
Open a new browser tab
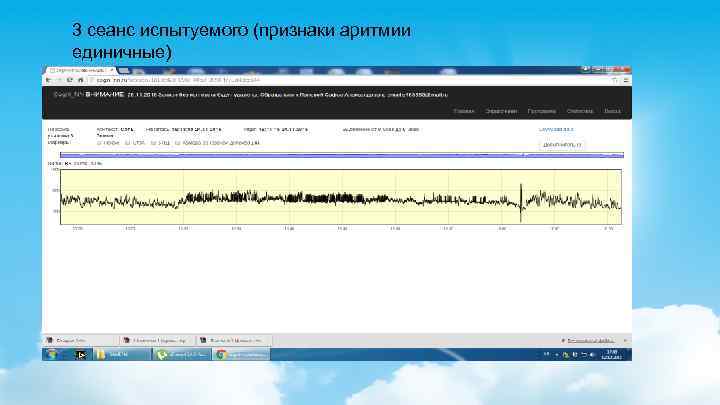[x=124, y=71]
